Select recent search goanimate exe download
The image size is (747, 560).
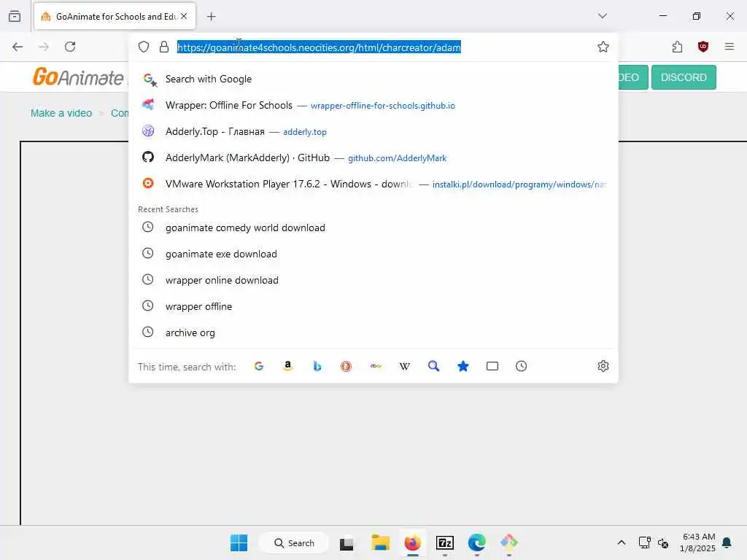pyautogui.click(x=373, y=254)
